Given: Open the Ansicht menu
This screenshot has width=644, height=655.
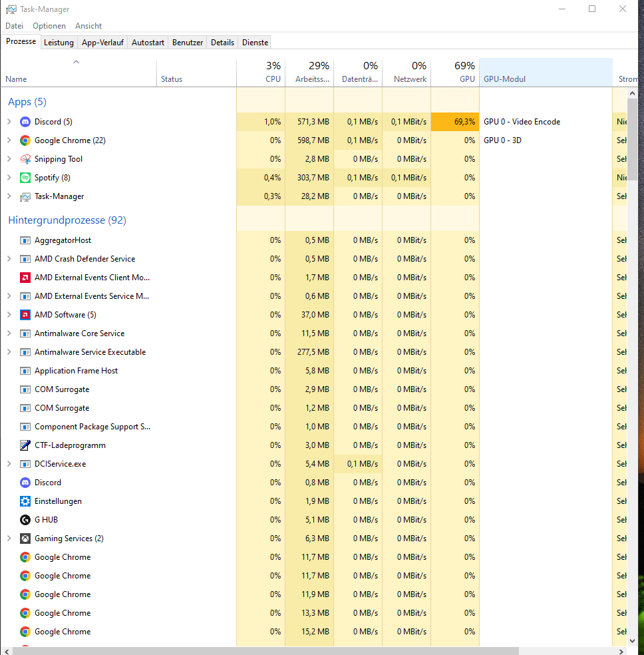Looking at the screenshot, I should 88,26.
